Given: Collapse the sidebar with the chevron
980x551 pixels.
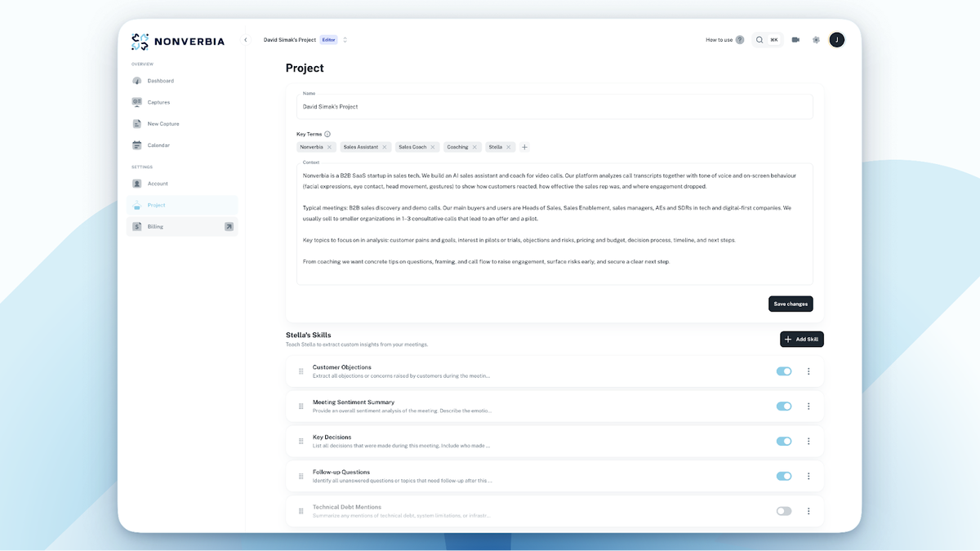Looking at the screenshot, I should tap(245, 38).
